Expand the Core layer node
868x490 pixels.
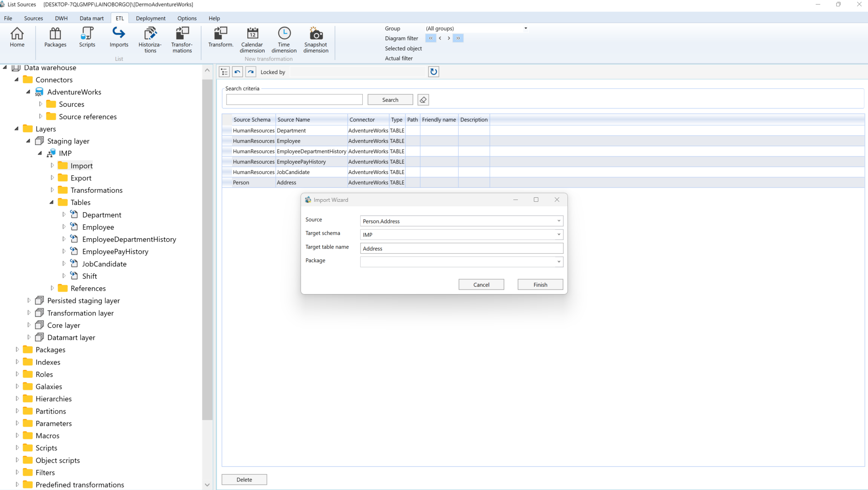pos(29,325)
